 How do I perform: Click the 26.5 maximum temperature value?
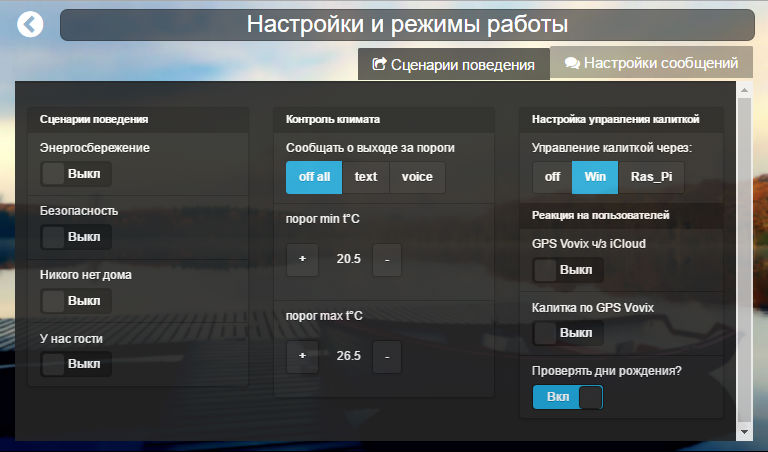point(348,356)
